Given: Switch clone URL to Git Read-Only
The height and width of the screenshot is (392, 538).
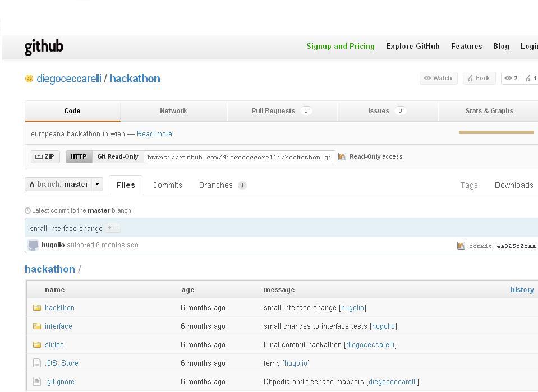Looking at the screenshot, I should [x=118, y=156].
